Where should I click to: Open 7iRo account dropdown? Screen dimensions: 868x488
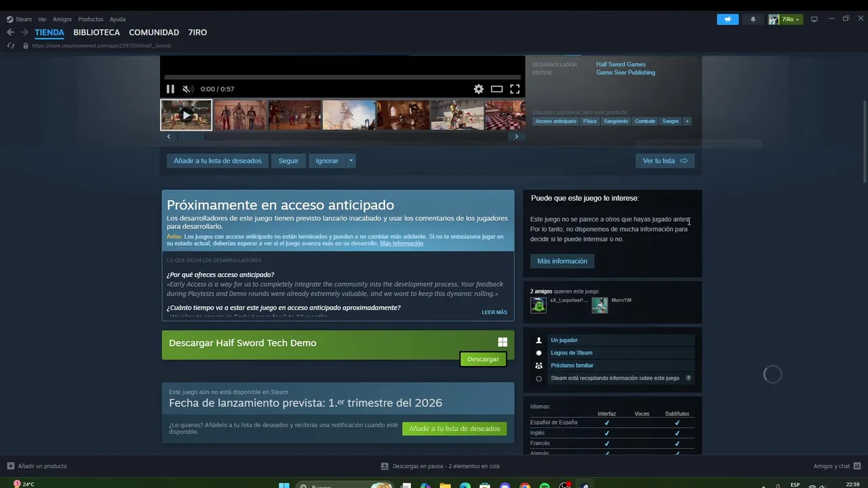click(785, 19)
